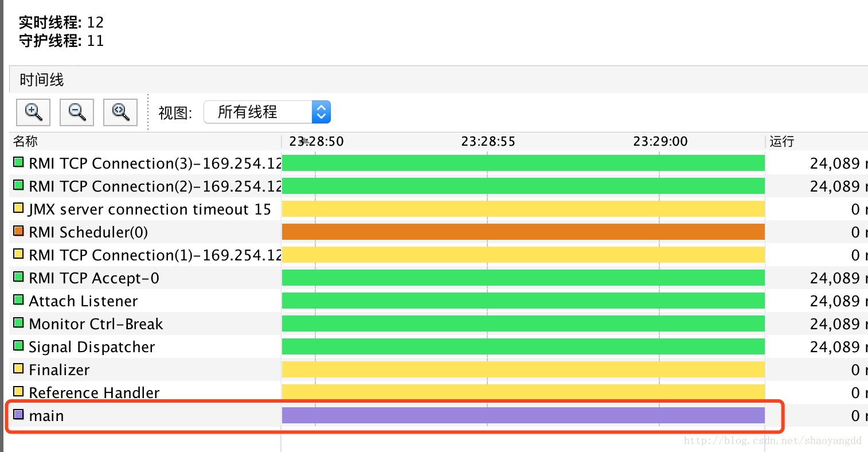
Task: Sort by the 名称 column header
Action: click(x=26, y=141)
